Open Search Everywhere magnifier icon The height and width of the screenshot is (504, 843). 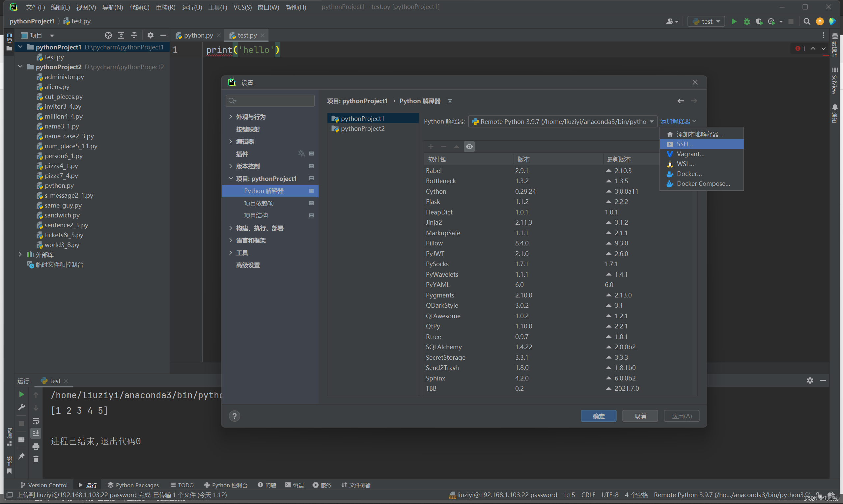(807, 21)
